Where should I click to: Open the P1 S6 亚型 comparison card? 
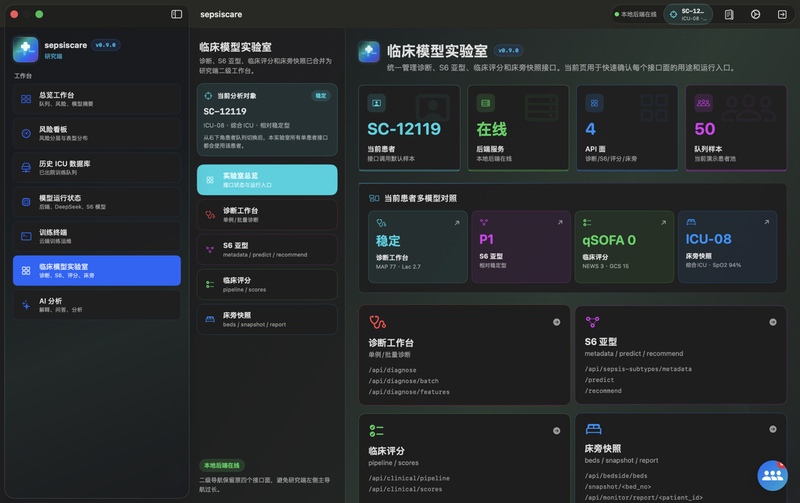pos(521,247)
